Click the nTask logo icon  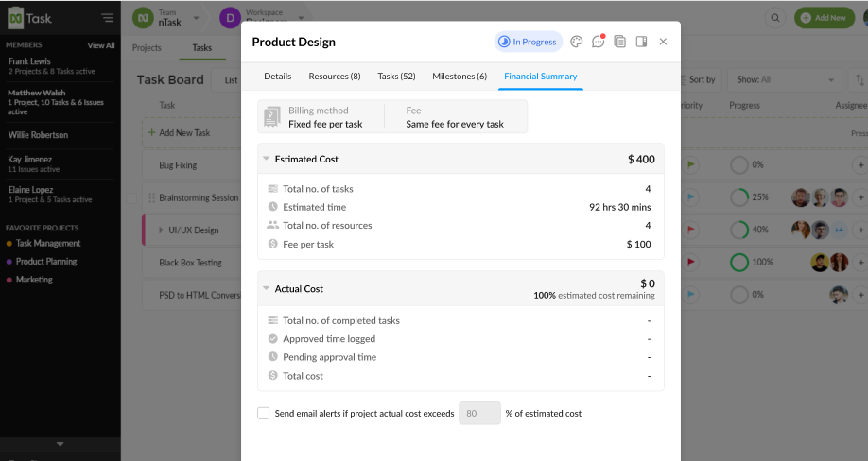[x=15, y=17]
